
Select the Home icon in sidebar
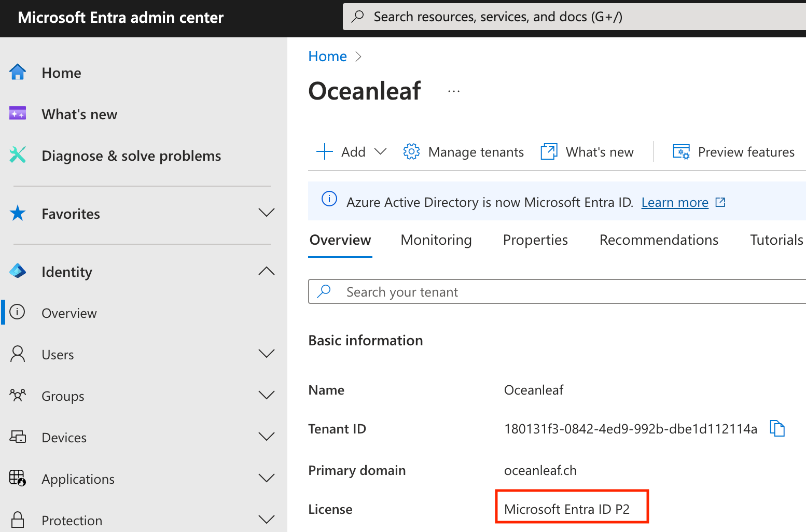coord(18,73)
